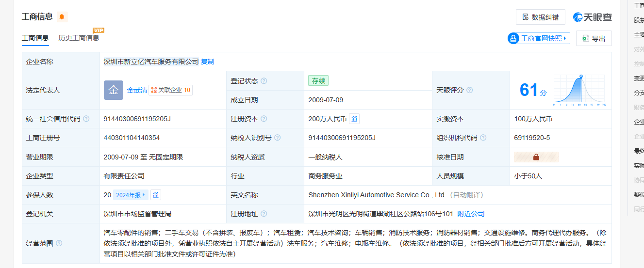Click the 61分 score value
This screenshot has height=268, width=644.
pyautogui.click(x=533, y=90)
